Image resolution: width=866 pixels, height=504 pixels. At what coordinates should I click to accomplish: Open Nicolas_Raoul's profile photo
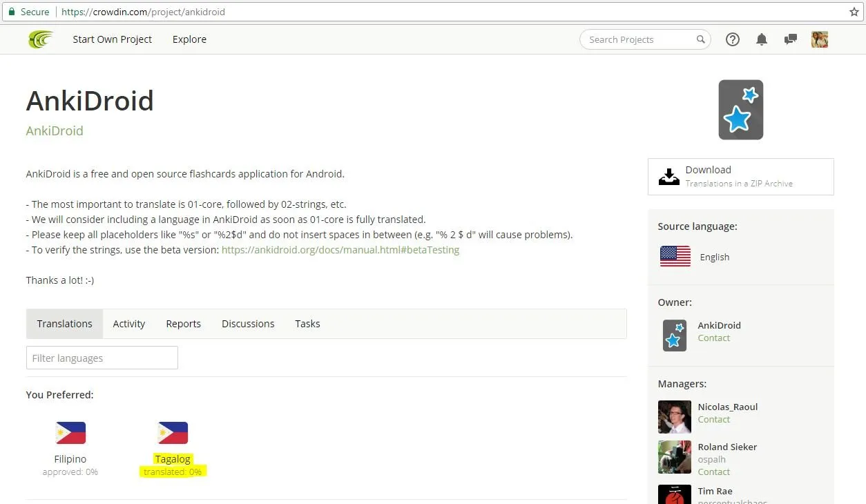pos(675,417)
